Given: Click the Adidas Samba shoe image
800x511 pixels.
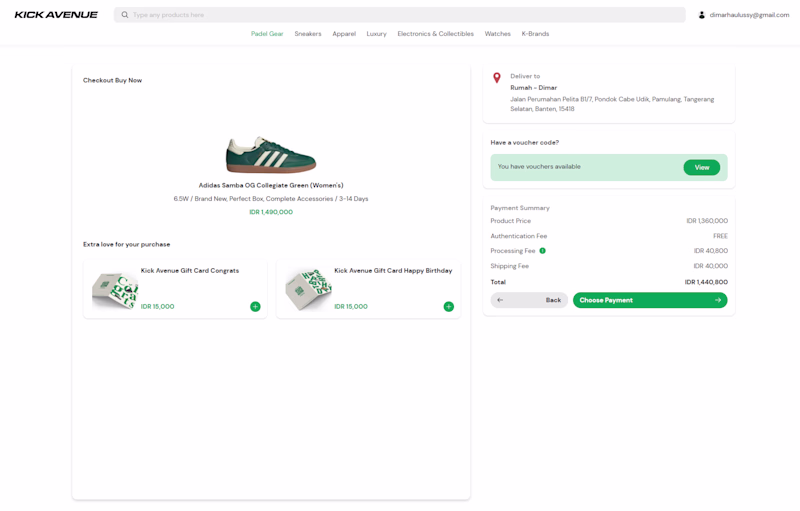Looking at the screenshot, I should pos(271,155).
